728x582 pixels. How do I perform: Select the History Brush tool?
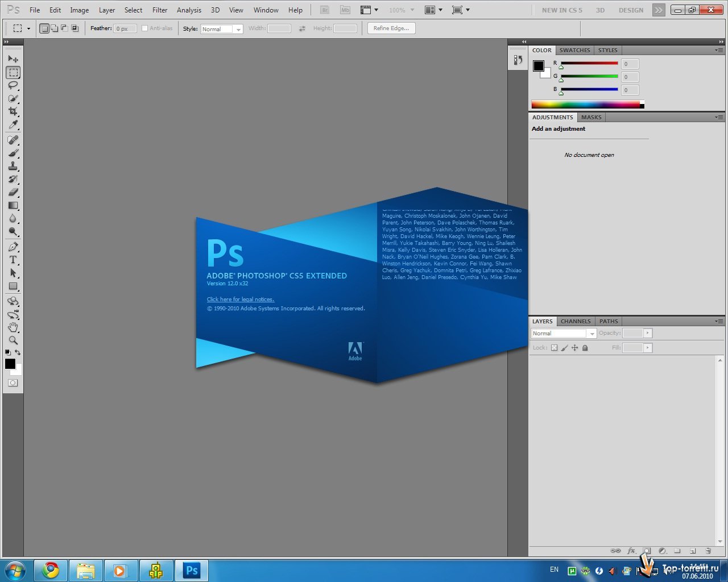click(13, 179)
